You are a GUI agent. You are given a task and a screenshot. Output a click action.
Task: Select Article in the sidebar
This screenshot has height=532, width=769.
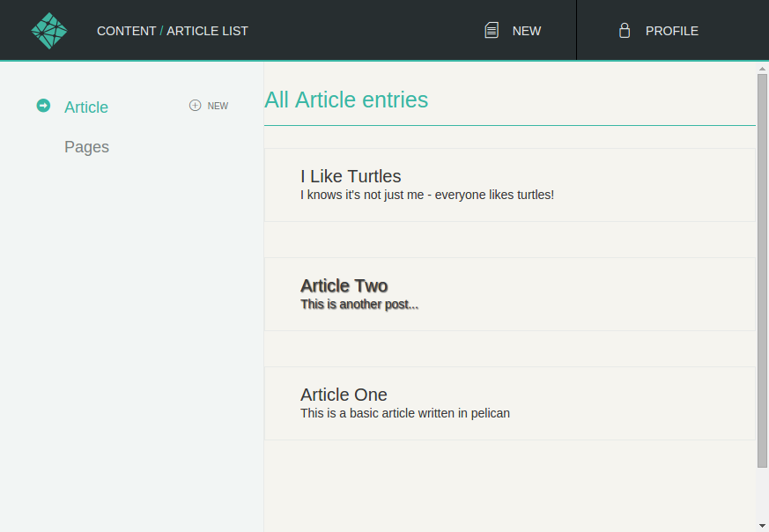pyautogui.click(x=86, y=107)
